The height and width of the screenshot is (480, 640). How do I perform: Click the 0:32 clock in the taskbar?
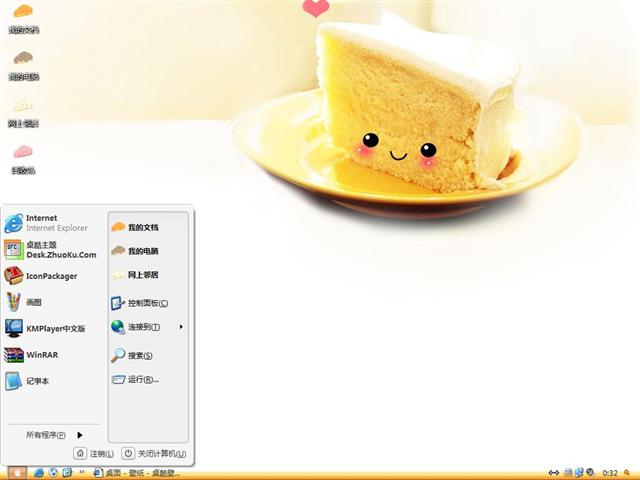[610, 473]
